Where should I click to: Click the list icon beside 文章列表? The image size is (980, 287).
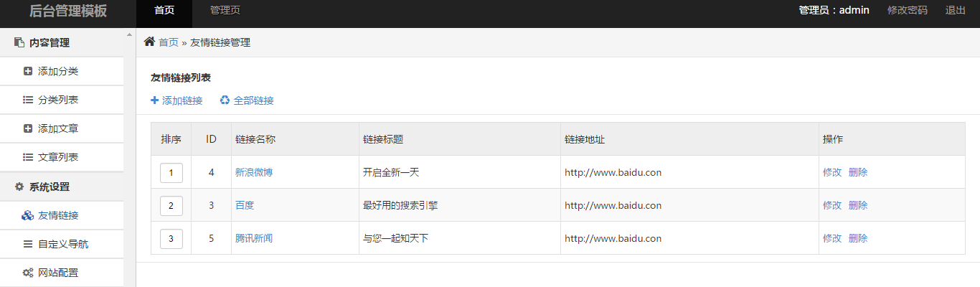point(28,157)
